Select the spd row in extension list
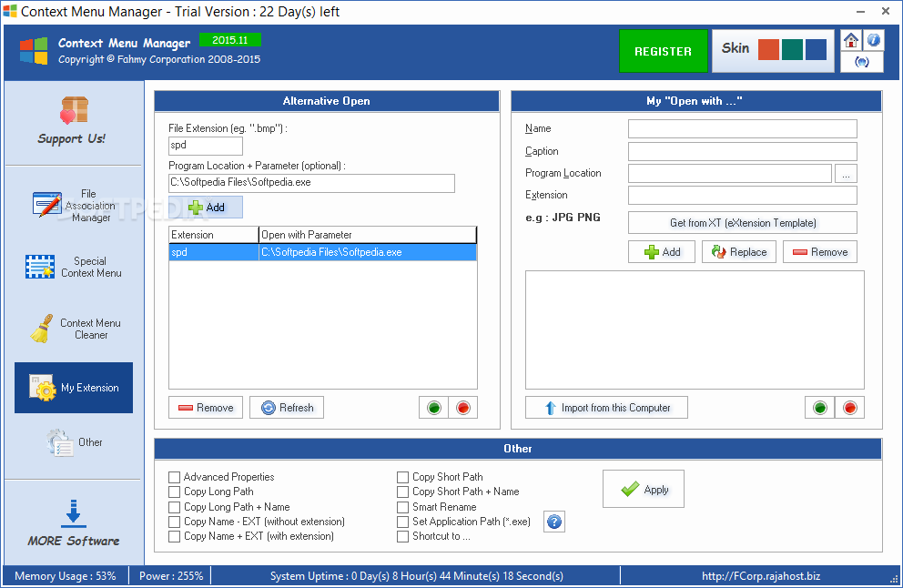 pos(322,252)
